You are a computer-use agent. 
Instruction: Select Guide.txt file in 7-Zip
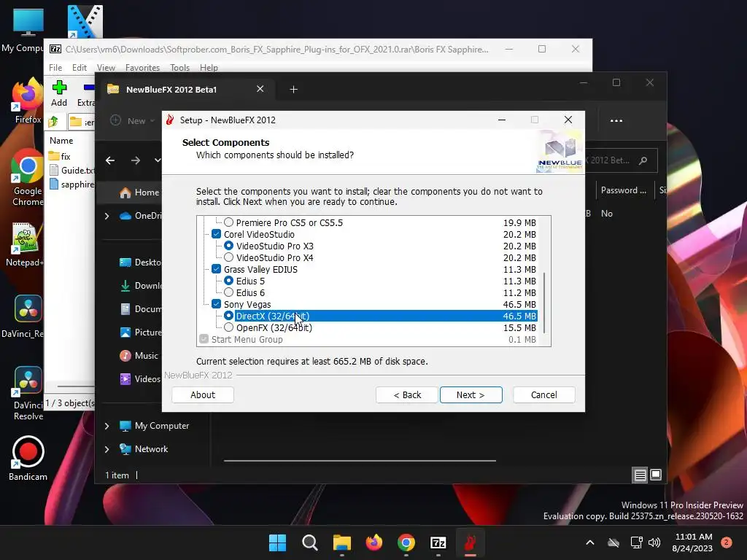click(71, 170)
